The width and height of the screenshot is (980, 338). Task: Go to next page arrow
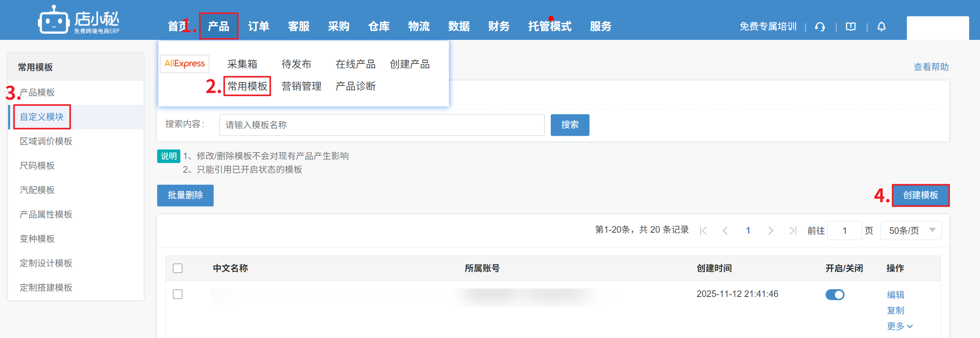tap(771, 231)
